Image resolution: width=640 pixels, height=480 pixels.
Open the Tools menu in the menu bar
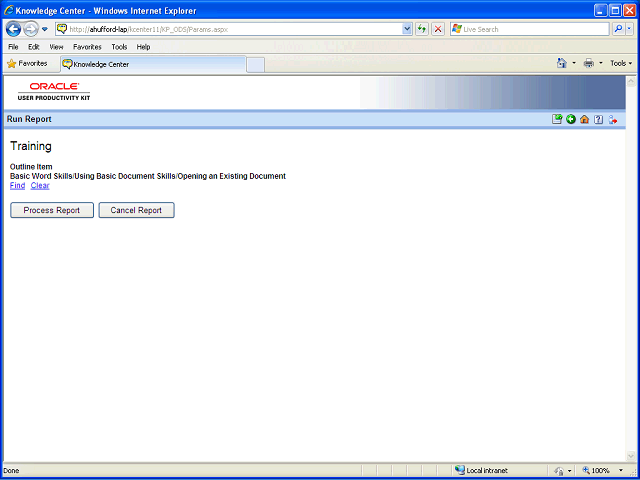click(119, 47)
